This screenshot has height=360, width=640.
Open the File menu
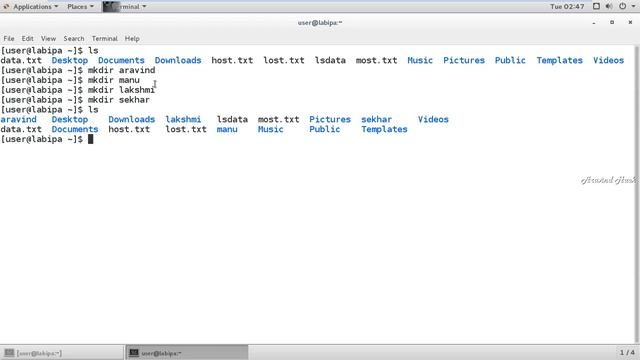point(9,38)
